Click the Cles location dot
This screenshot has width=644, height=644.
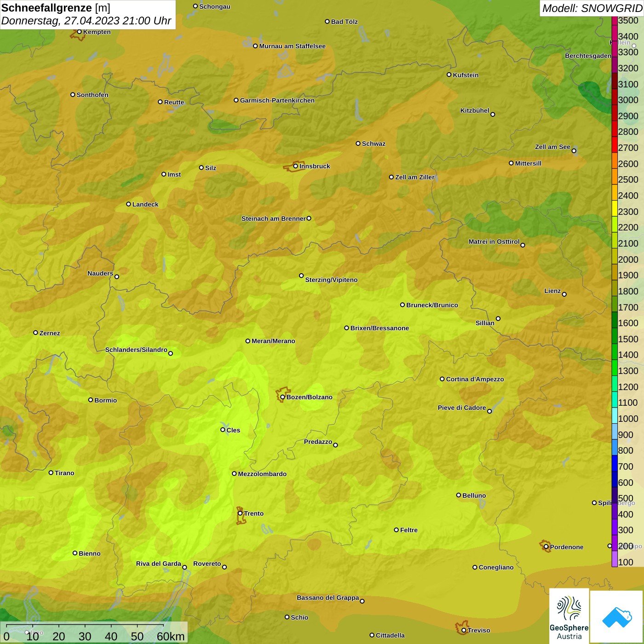pyautogui.click(x=223, y=430)
